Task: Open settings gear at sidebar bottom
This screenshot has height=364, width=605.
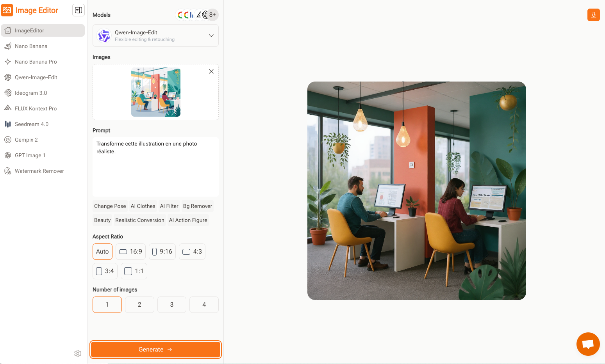Action: point(78,353)
